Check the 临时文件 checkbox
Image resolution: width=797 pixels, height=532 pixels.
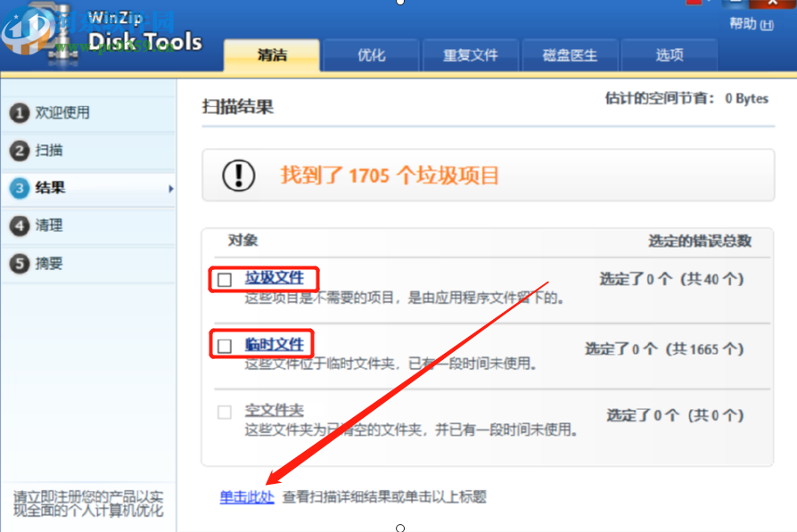[x=224, y=345]
